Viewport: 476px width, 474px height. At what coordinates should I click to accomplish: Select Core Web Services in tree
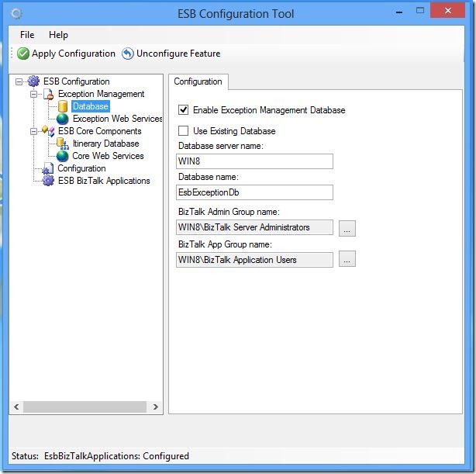108,156
